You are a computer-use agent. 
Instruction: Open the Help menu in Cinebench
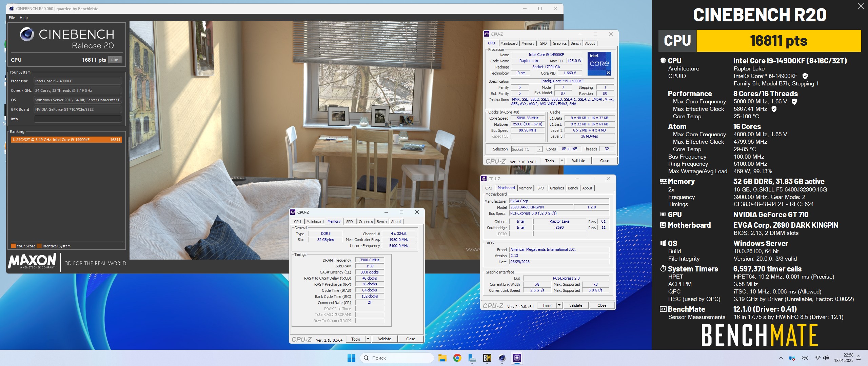[x=24, y=18]
